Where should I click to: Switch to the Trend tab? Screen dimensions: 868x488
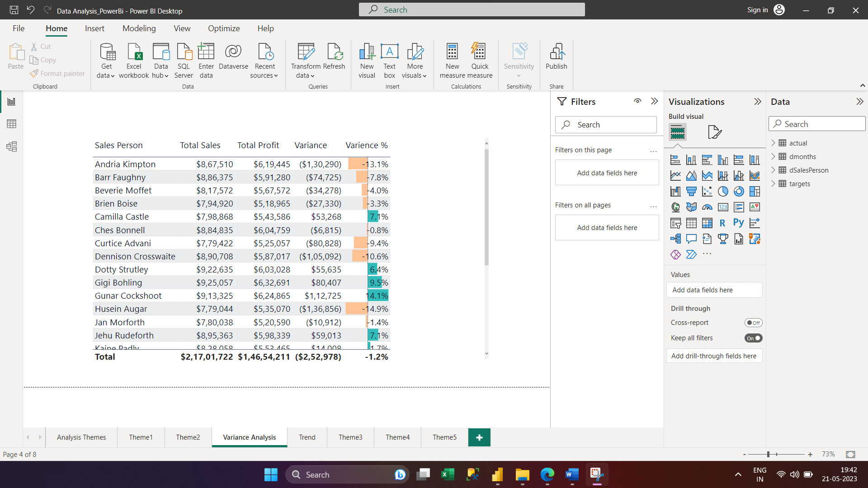[307, 437]
